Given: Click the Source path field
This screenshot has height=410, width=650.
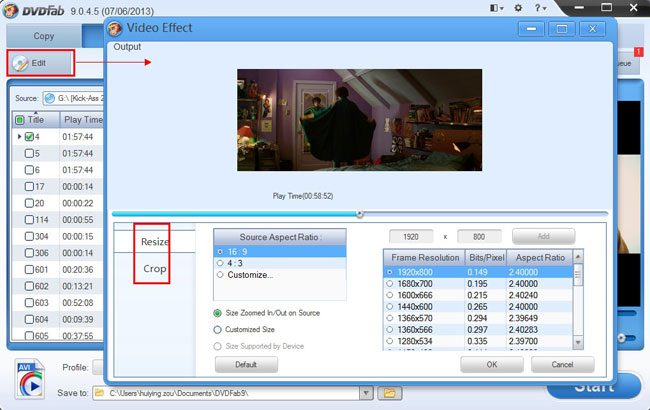Looking at the screenshot, I should [x=74, y=98].
